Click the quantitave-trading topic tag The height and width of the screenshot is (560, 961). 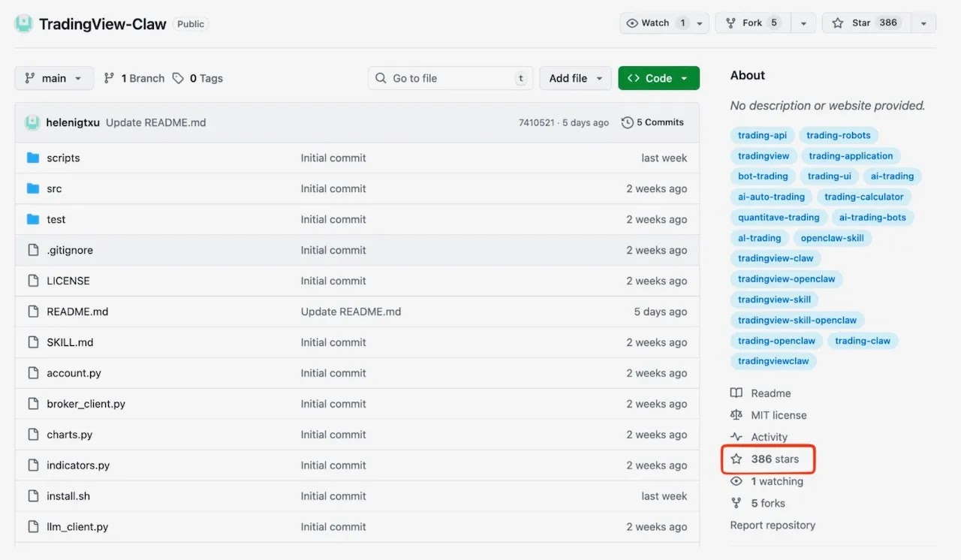click(x=779, y=218)
